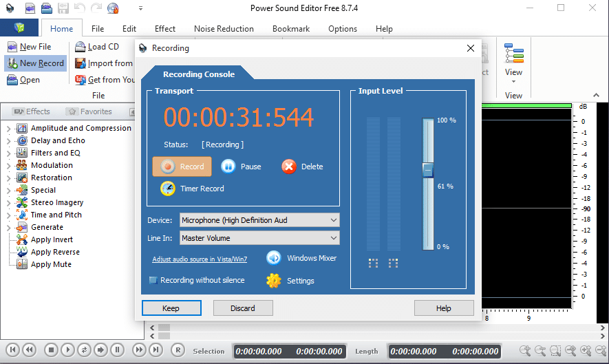Click the new file icon in quick access toolbar
The width and height of the screenshot is (609, 364).
coord(30,8)
